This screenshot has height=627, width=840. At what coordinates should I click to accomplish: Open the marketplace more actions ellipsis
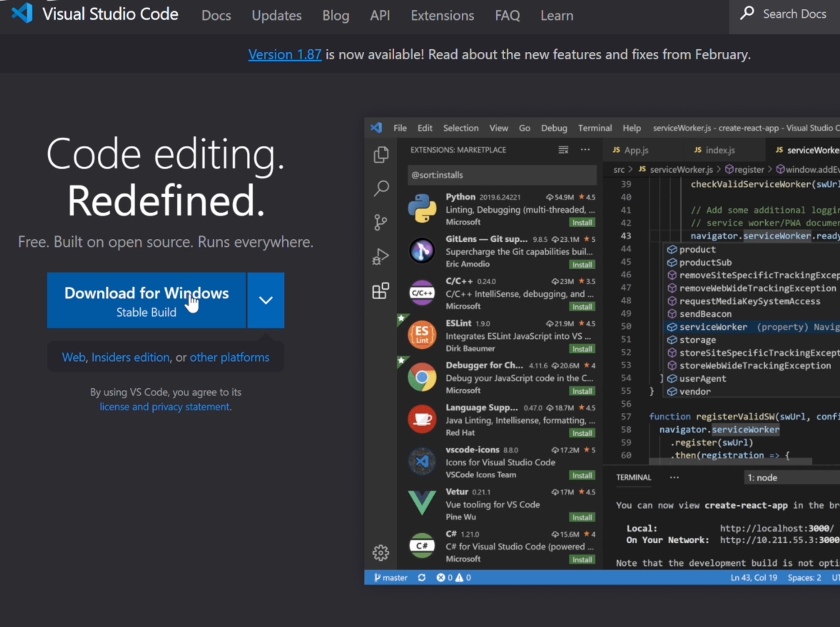pos(585,150)
